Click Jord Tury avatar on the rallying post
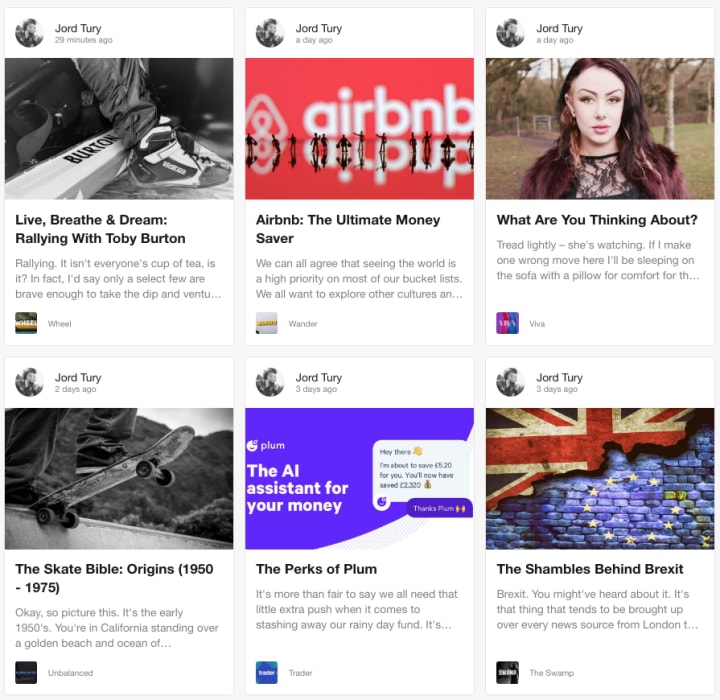 pos(29,33)
